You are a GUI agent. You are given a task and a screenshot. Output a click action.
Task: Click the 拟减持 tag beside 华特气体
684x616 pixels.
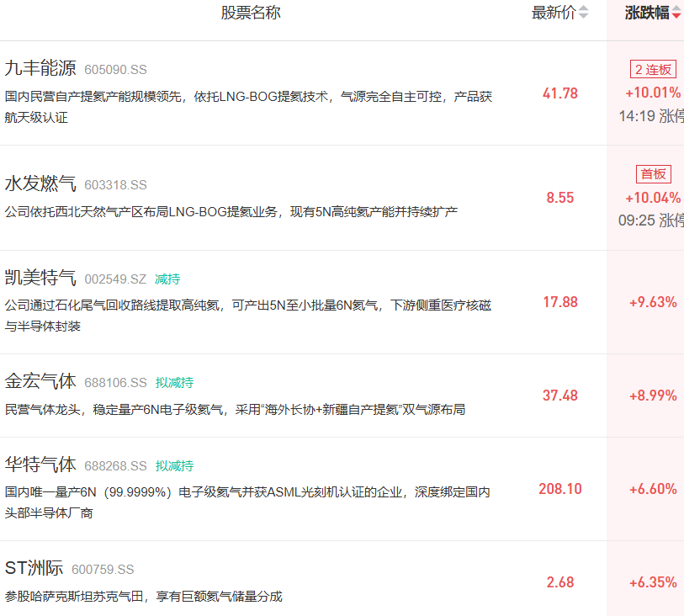[x=174, y=466]
